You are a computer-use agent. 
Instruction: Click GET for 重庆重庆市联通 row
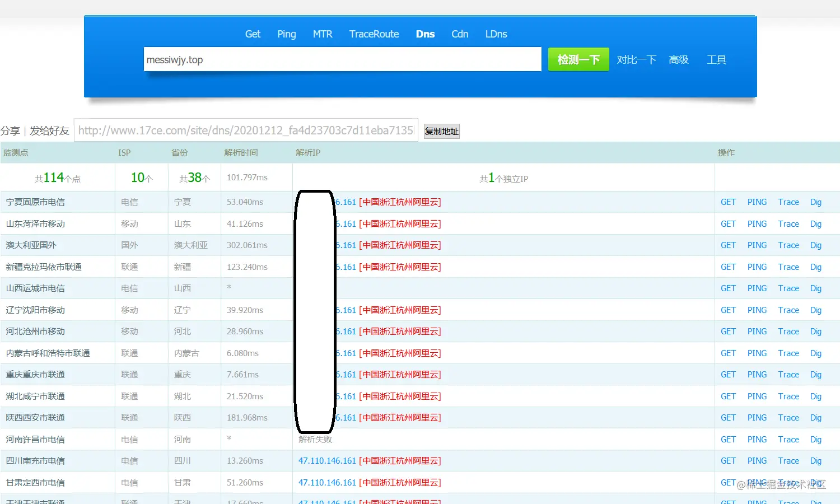(x=728, y=375)
